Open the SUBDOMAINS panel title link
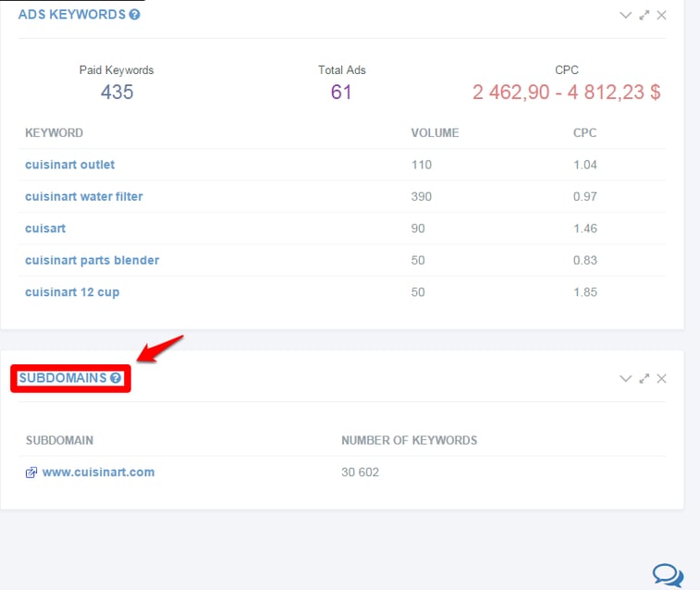The image size is (700, 590). pos(63,378)
